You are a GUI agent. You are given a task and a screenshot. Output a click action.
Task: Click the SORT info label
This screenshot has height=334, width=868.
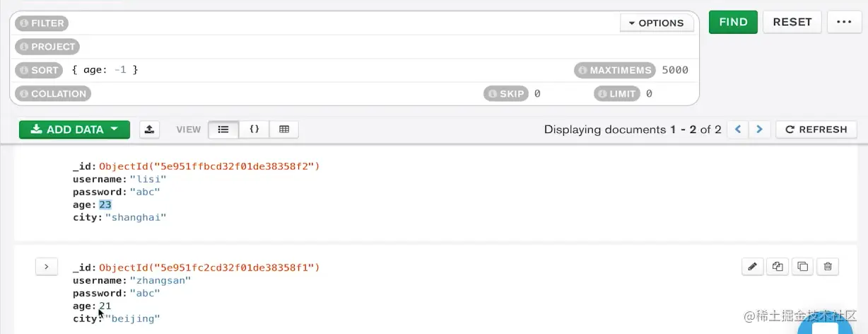39,70
